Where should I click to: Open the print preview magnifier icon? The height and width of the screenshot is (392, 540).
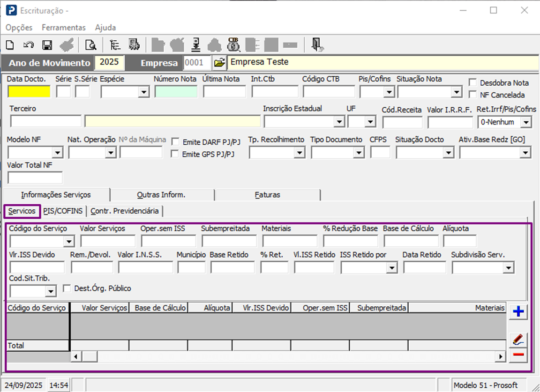[90, 45]
